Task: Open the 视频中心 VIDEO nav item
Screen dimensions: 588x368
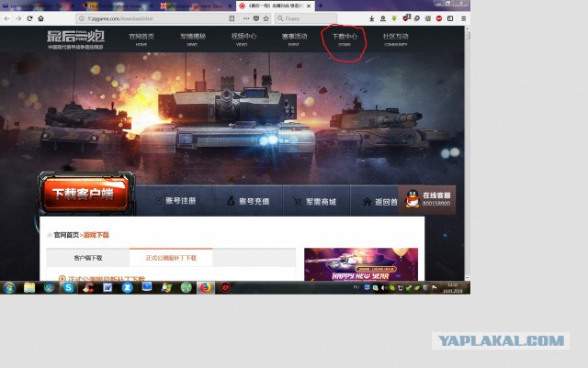Action: point(243,39)
